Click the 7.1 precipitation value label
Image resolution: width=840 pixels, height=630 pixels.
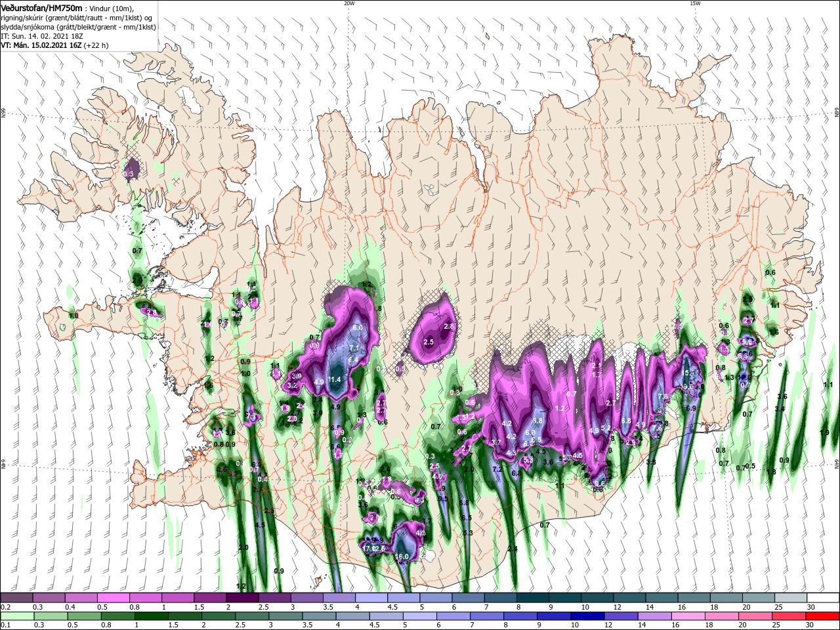coord(355,348)
